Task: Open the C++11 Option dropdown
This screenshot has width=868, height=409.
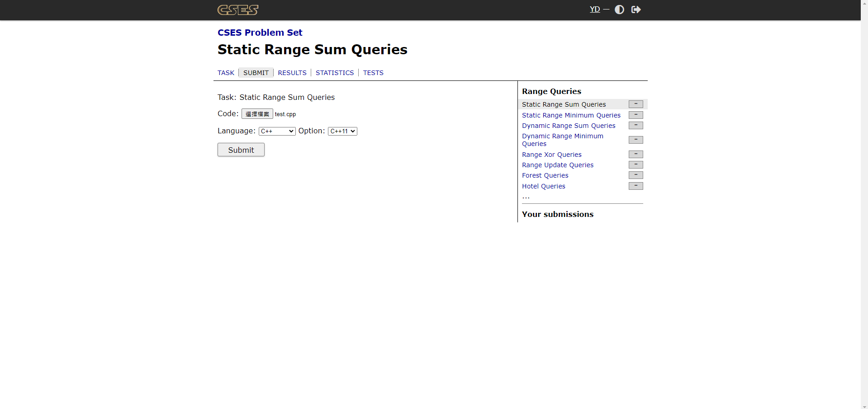Action: pos(342,131)
